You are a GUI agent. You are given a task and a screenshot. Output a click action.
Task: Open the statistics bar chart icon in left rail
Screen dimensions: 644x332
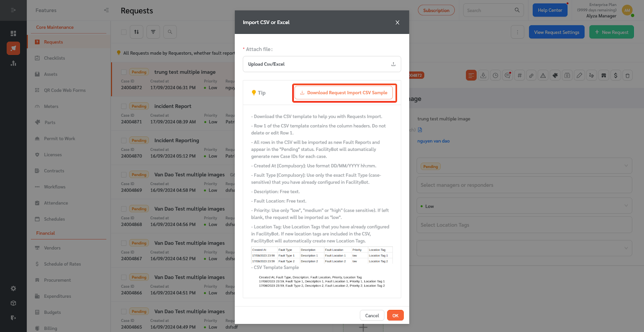coord(13,63)
